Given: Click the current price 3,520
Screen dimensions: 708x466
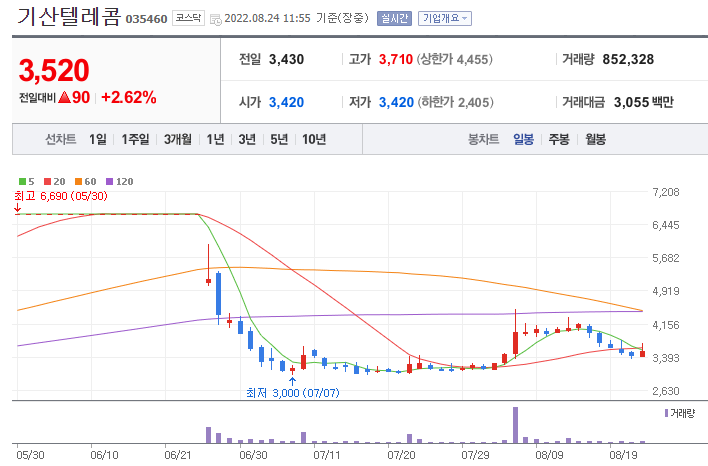Looking at the screenshot, I should (x=54, y=70).
